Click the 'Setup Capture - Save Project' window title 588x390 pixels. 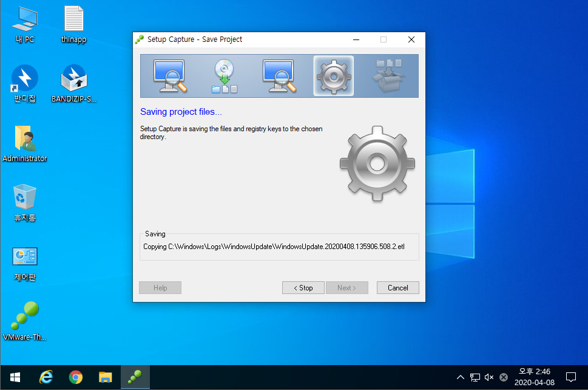pyautogui.click(x=195, y=39)
